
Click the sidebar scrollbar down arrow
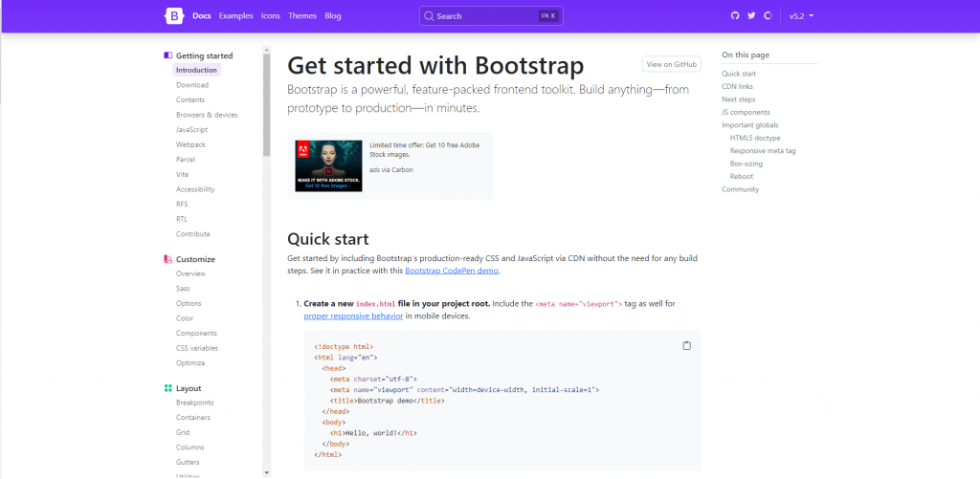(x=267, y=473)
